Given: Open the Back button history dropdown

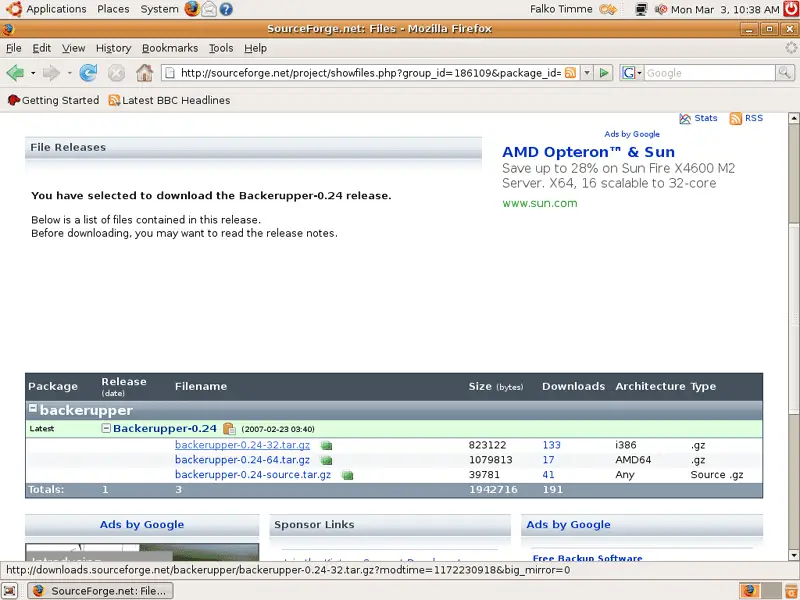Looking at the screenshot, I should pos(32,73).
